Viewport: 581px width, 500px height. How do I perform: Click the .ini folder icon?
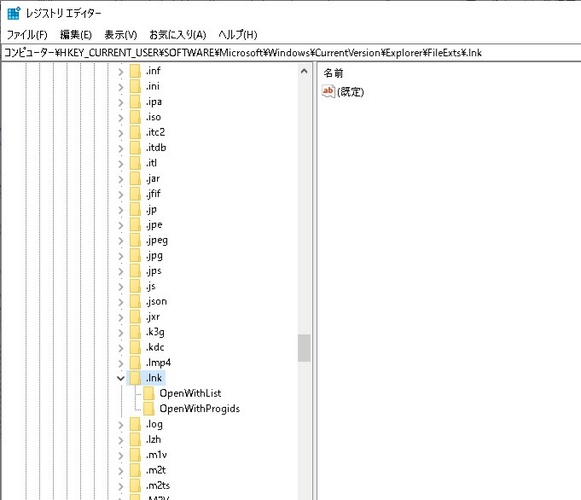(x=135, y=86)
